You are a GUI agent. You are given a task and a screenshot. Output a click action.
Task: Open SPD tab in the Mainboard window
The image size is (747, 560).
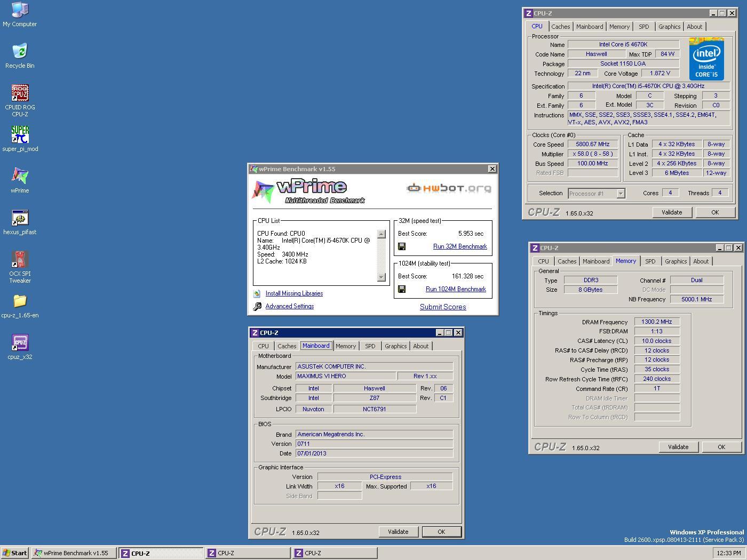coord(370,346)
